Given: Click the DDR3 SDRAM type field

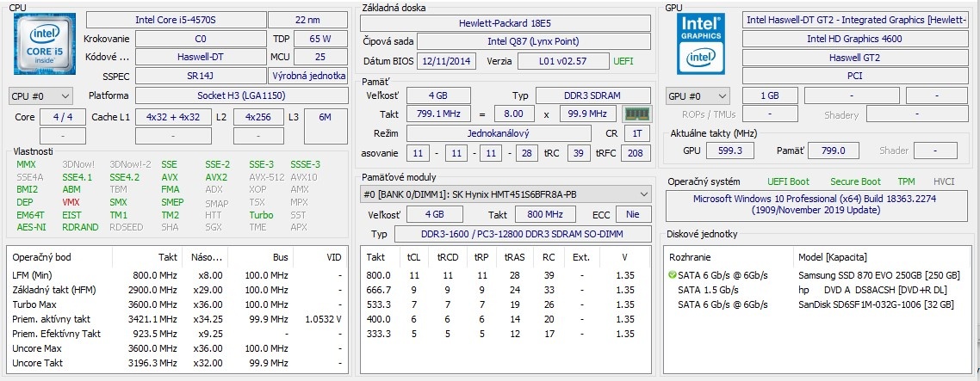Looking at the screenshot, I should tap(593, 95).
